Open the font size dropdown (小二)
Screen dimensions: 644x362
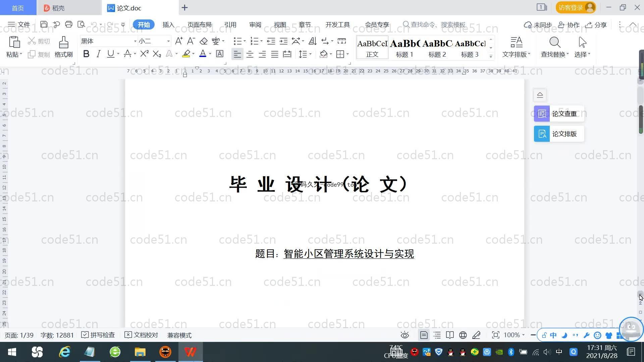(x=168, y=41)
